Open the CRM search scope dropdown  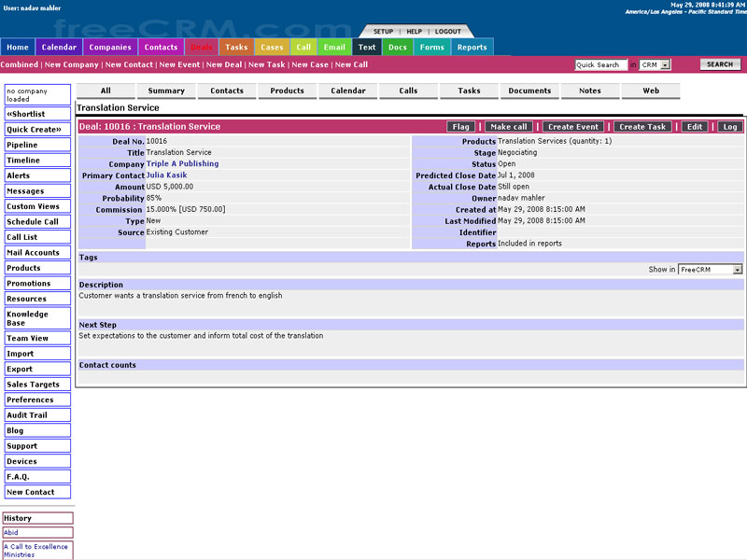point(655,64)
